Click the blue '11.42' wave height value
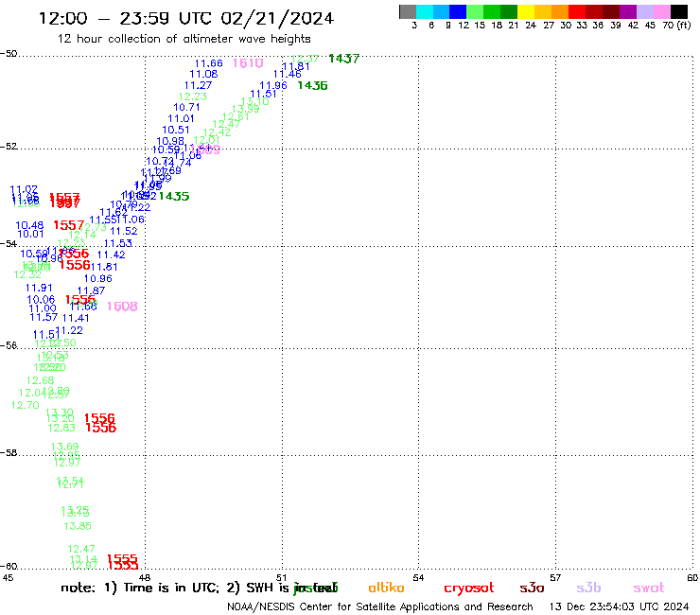 coord(112,255)
